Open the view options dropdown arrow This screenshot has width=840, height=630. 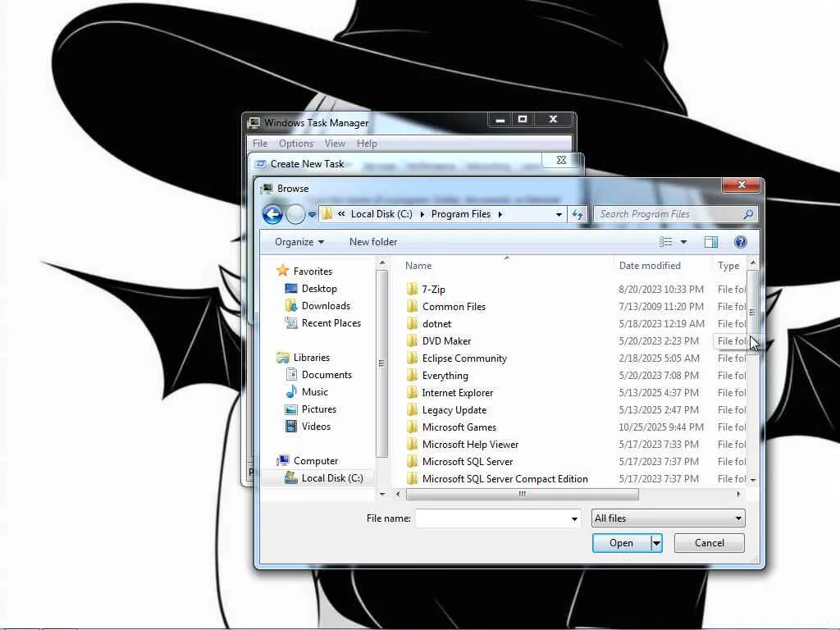click(x=683, y=242)
